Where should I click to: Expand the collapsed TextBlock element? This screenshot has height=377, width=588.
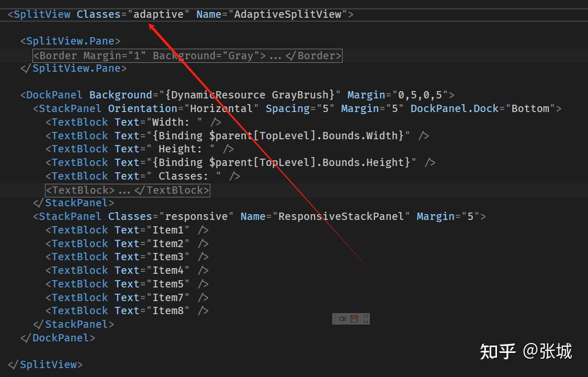[128, 191]
